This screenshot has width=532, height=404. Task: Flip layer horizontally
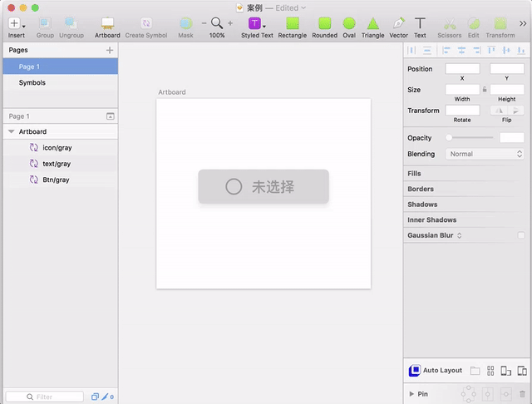499,111
